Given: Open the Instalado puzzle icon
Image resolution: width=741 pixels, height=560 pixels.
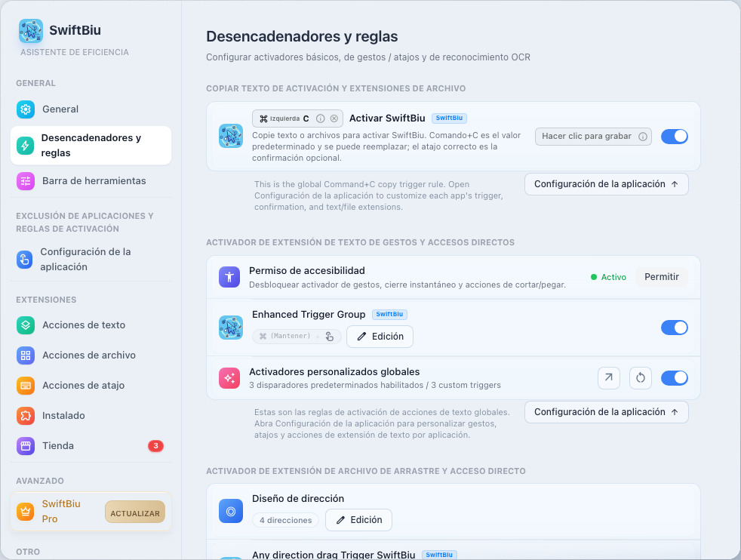Looking at the screenshot, I should (26, 416).
